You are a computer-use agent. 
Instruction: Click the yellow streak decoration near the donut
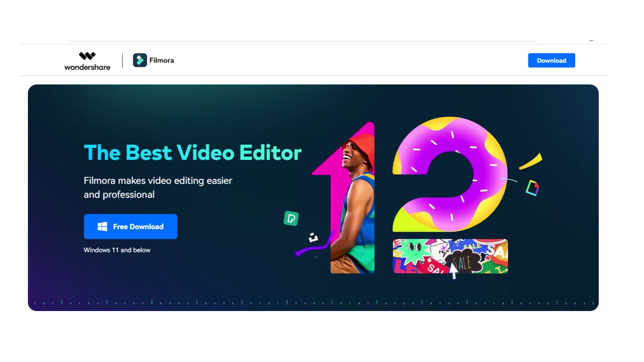(531, 161)
